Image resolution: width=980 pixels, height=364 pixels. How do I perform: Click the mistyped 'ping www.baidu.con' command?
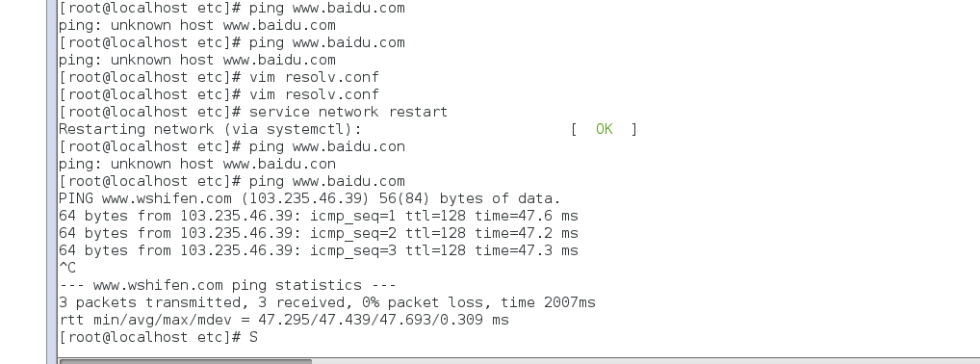click(x=327, y=146)
